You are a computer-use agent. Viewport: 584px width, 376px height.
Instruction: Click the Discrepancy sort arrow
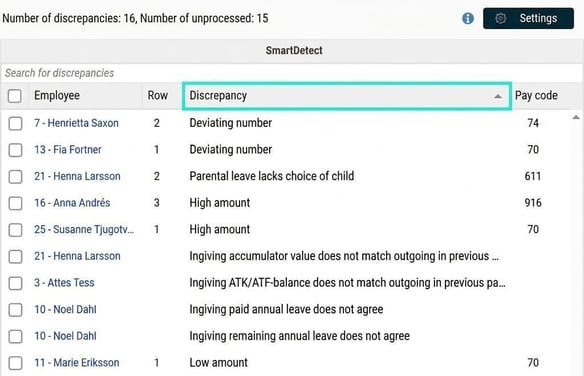pos(498,96)
